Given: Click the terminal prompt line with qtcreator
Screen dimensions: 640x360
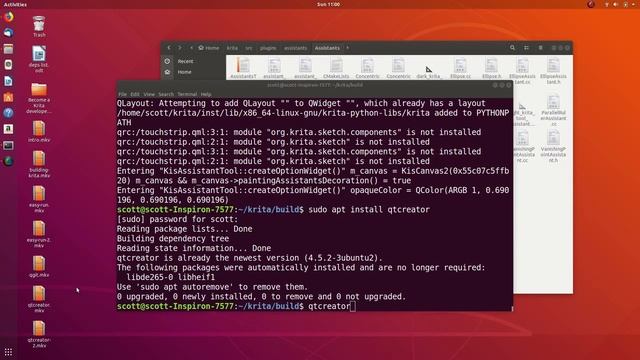Looking at the screenshot, I should tap(236, 306).
